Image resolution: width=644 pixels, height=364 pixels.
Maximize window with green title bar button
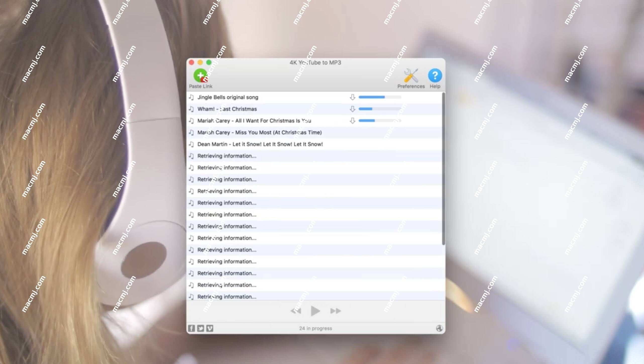(x=209, y=62)
